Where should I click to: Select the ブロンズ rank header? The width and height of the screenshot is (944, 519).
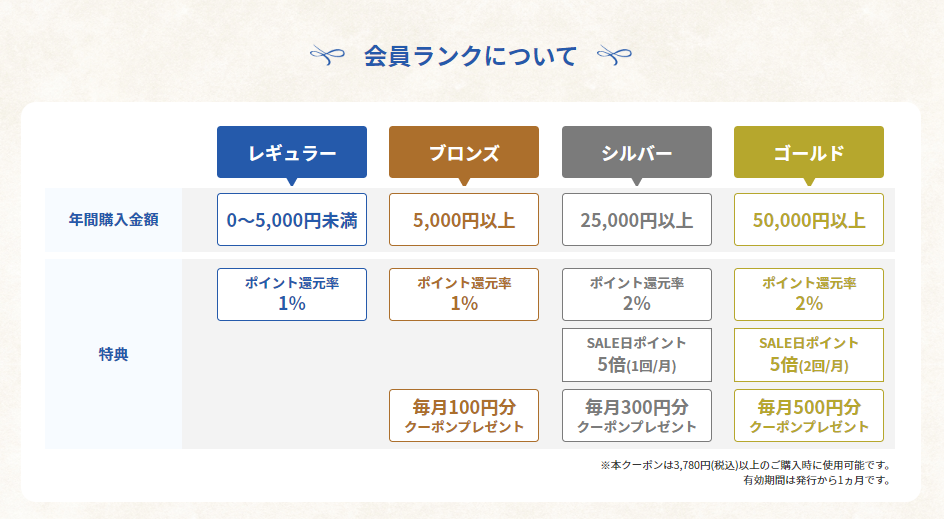pyautogui.click(x=464, y=153)
